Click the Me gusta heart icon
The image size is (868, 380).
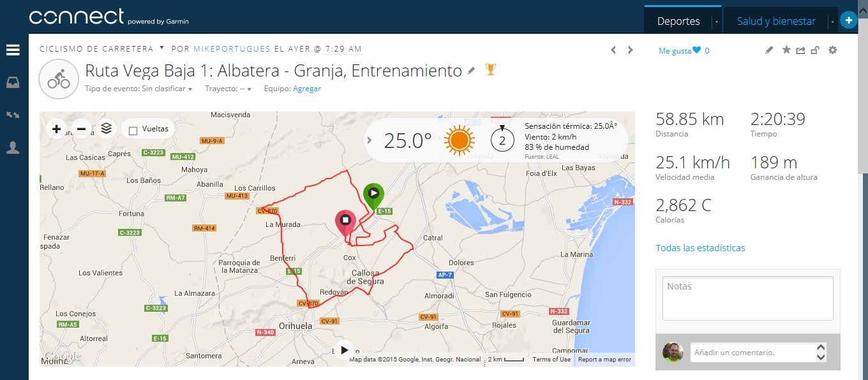pyautogui.click(x=697, y=50)
